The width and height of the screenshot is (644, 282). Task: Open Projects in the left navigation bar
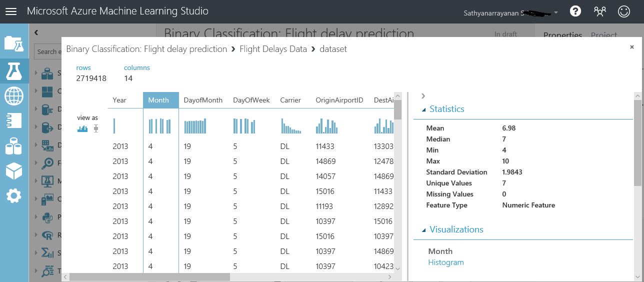pyautogui.click(x=14, y=43)
